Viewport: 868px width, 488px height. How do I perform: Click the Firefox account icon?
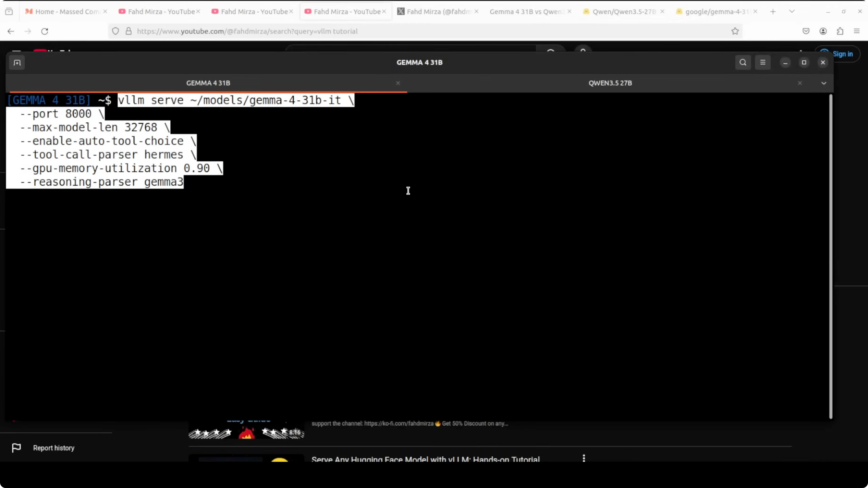[823, 31]
